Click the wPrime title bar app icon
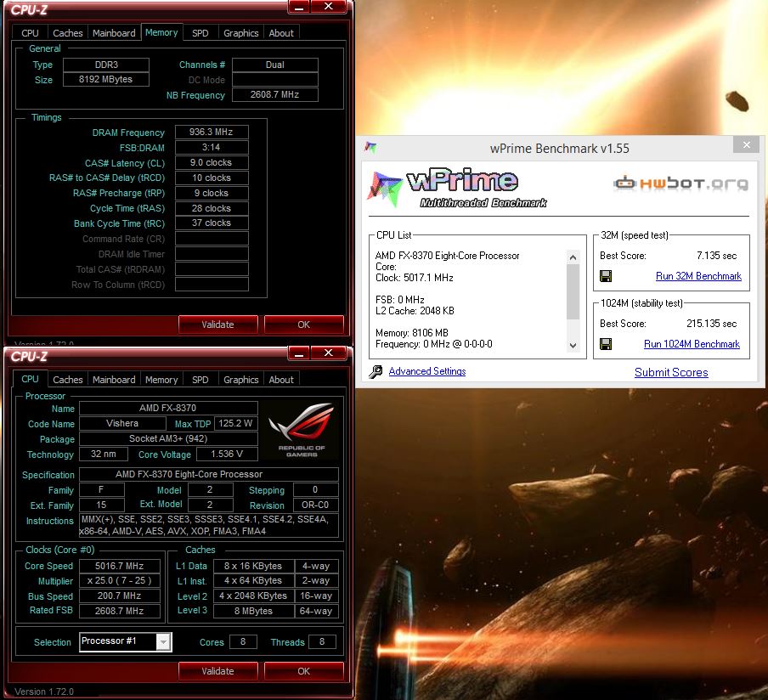 (x=370, y=147)
